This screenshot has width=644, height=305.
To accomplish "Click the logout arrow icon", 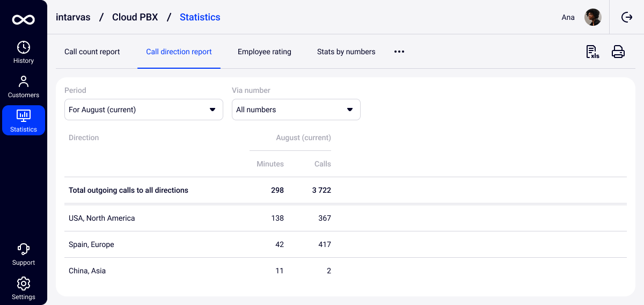I will (x=627, y=17).
